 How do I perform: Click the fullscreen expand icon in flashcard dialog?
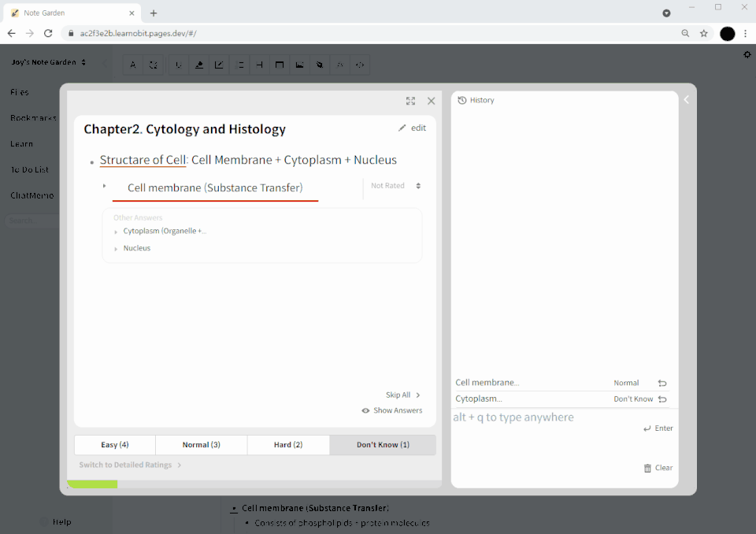tap(410, 101)
